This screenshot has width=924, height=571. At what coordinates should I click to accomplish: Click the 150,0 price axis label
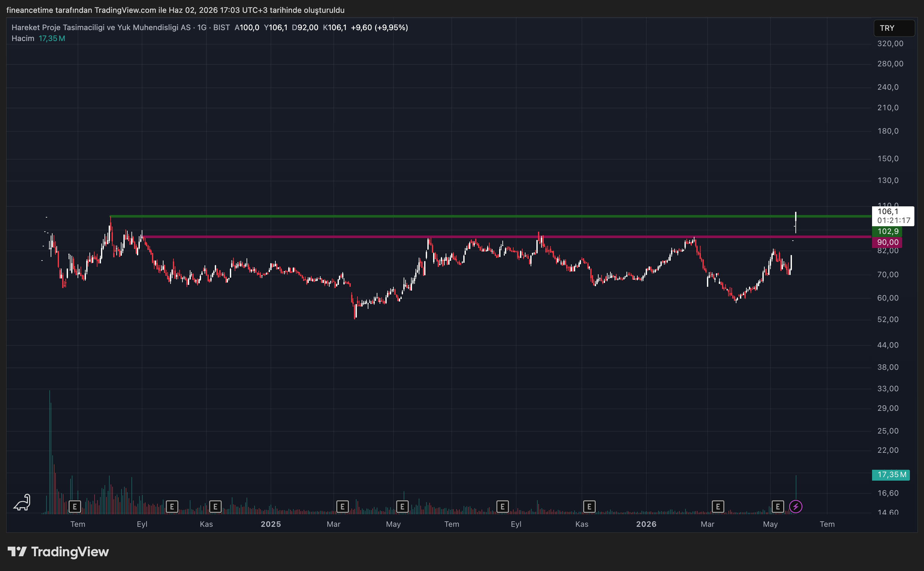(x=888, y=159)
